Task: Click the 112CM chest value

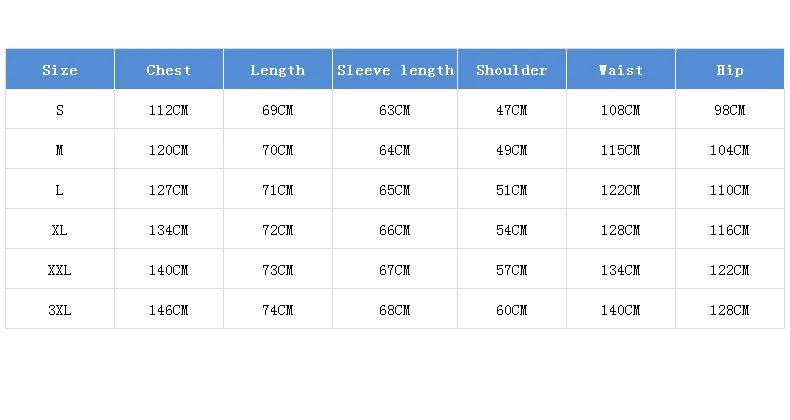Action: [x=168, y=110]
